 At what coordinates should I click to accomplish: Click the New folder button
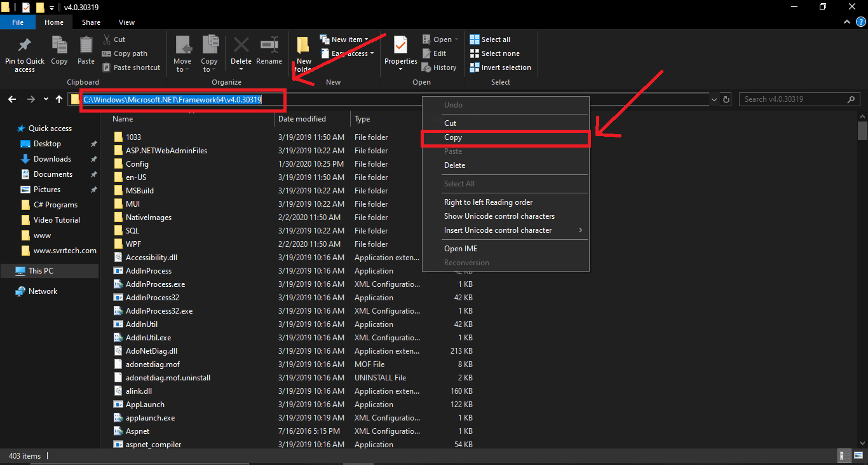coord(304,53)
